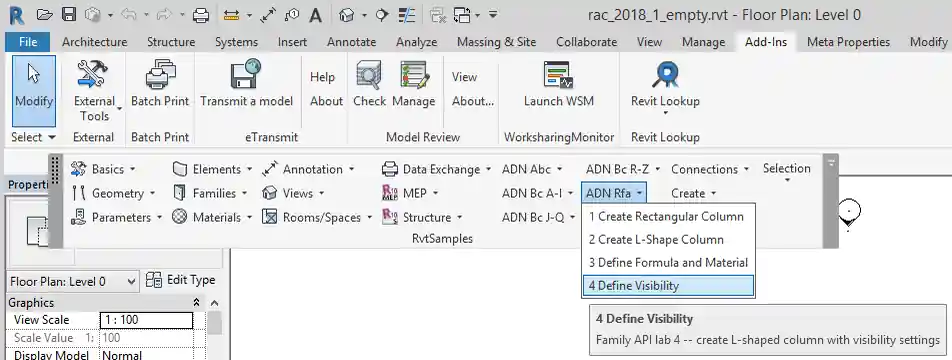Open the File tab
This screenshot has height=360, width=952.
pos(28,42)
